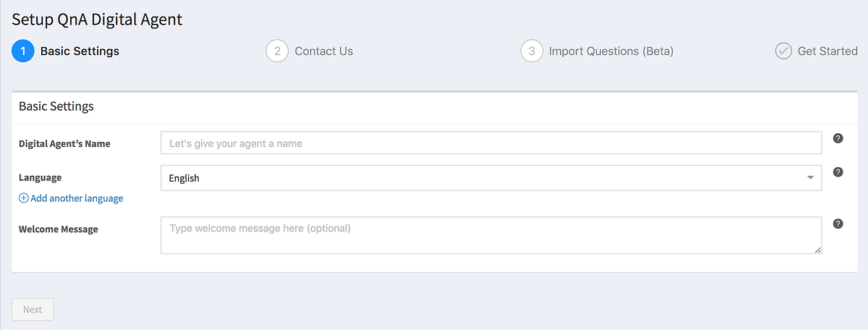Focus the Digital Agent's Name field
This screenshot has width=868, height=330.
pos(490,143)
